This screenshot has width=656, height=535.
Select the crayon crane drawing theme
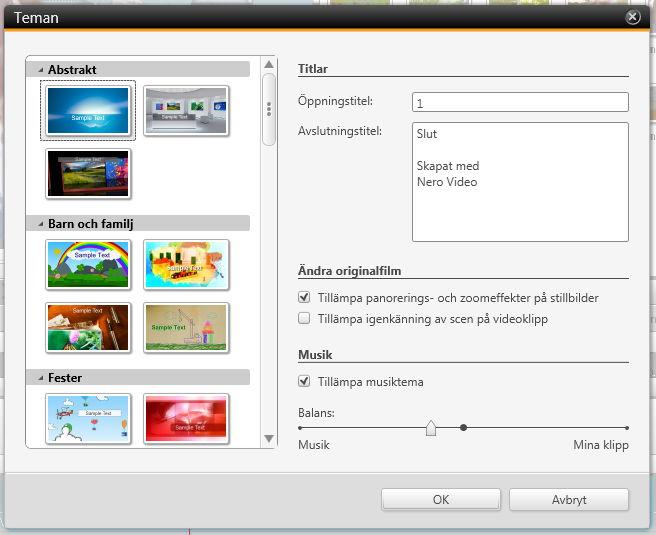tap(186, 328)
